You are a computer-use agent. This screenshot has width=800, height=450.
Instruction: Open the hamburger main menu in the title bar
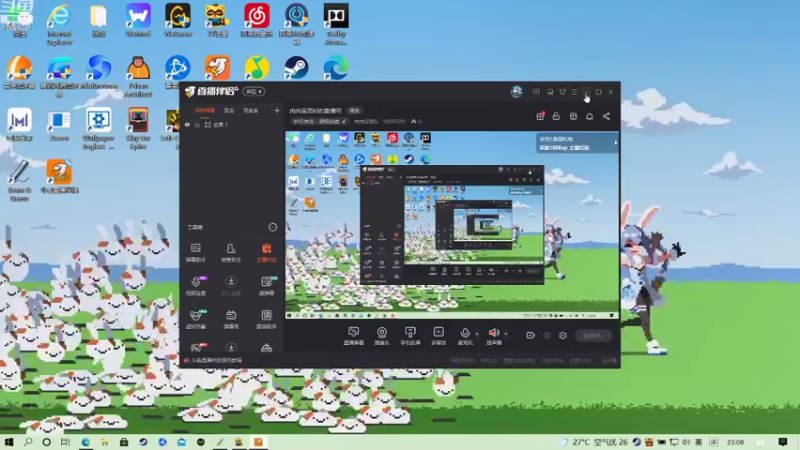[x=574, y=92]
